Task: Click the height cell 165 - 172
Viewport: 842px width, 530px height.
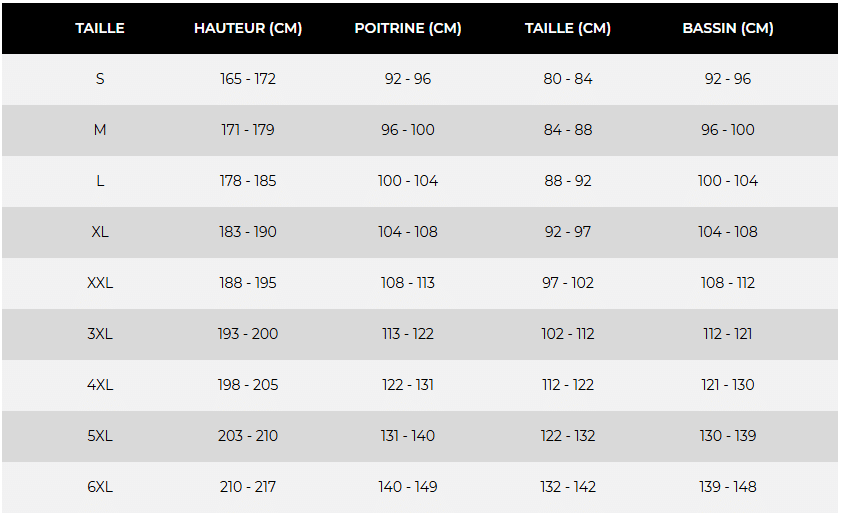Action: (248, 79)
